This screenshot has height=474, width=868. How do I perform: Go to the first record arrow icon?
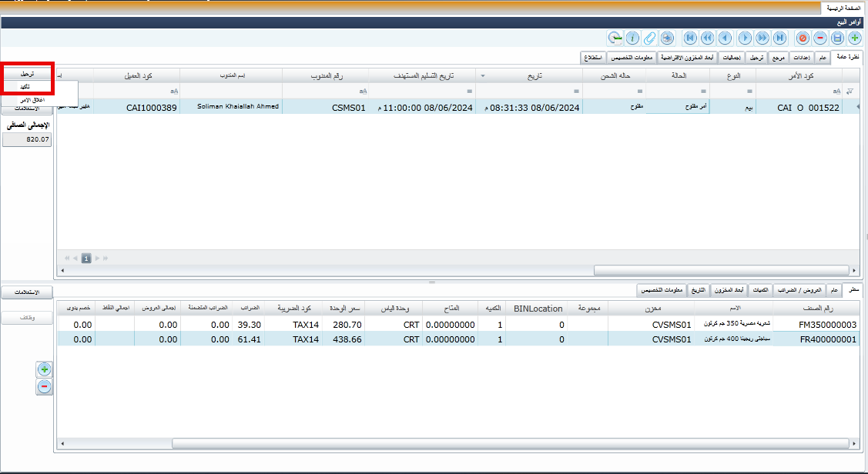pos(690,37)
